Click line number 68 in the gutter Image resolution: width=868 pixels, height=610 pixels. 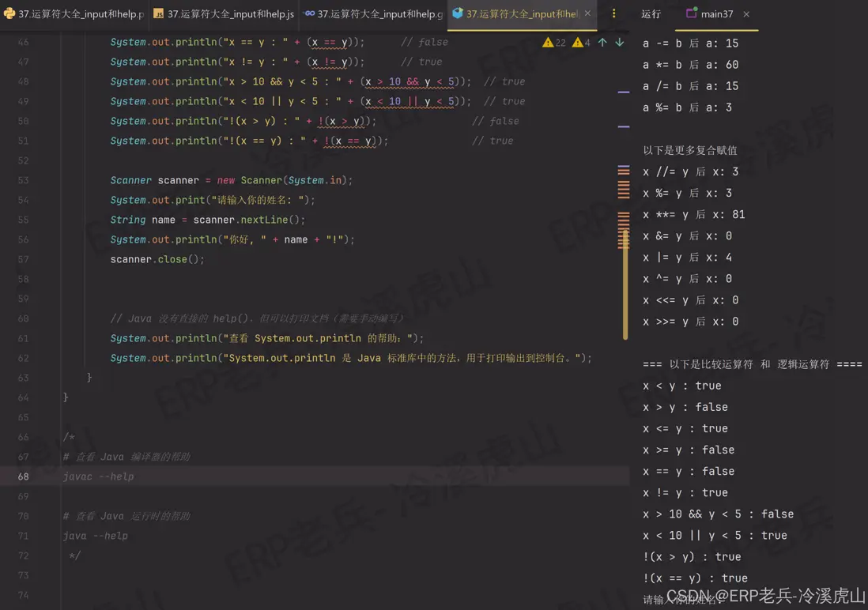click(x=23, y=476)
